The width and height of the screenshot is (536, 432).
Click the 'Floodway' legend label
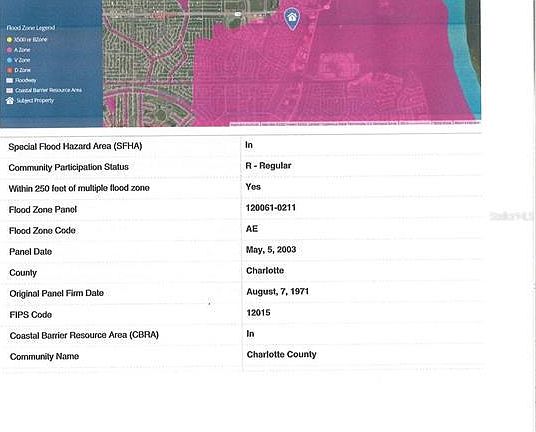pos(25,80)
